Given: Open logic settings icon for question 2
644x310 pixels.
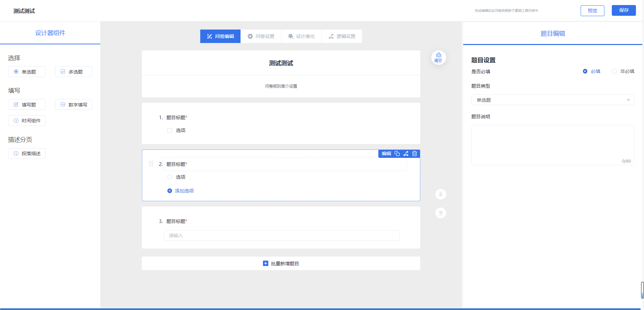Looking at the screenshot, I should (406, 153).
